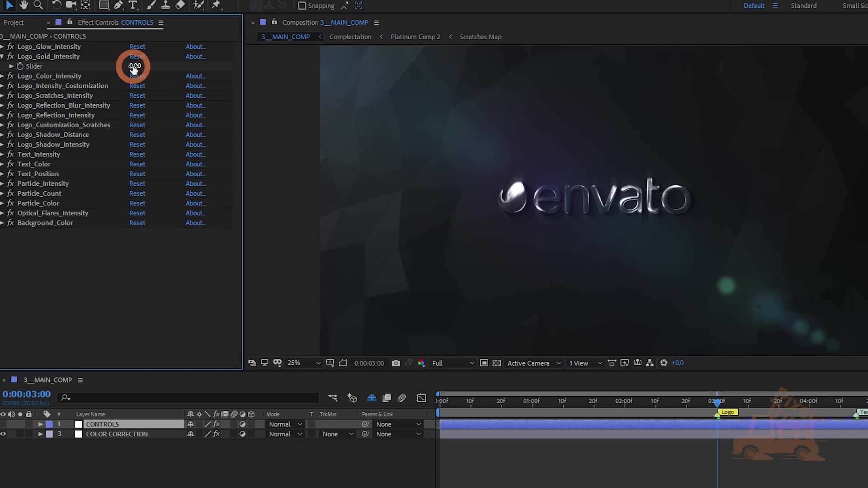Toggle Region of Interest in viewer

point(484,363)
